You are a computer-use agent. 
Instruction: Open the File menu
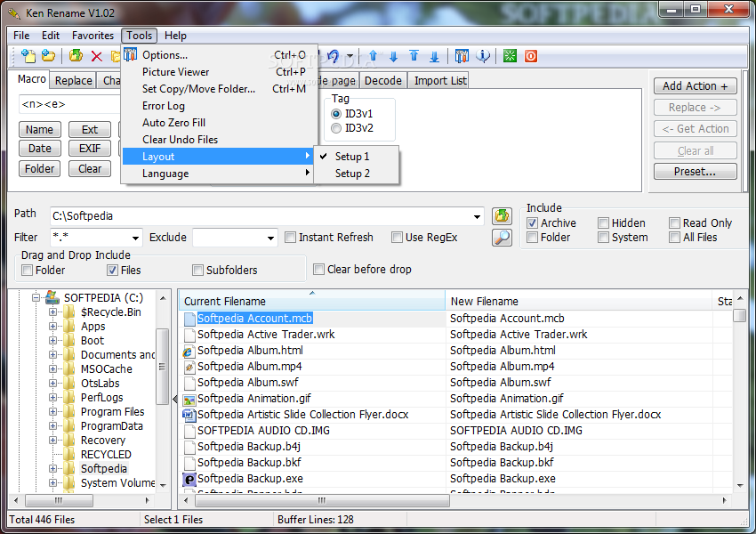(21, 36)
